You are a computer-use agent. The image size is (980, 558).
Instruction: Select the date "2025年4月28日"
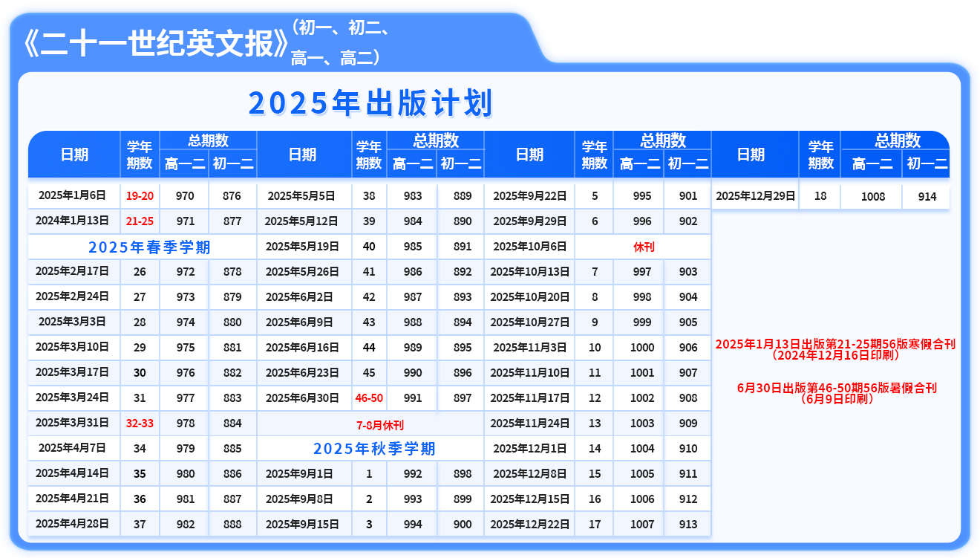tap(72, 524)
